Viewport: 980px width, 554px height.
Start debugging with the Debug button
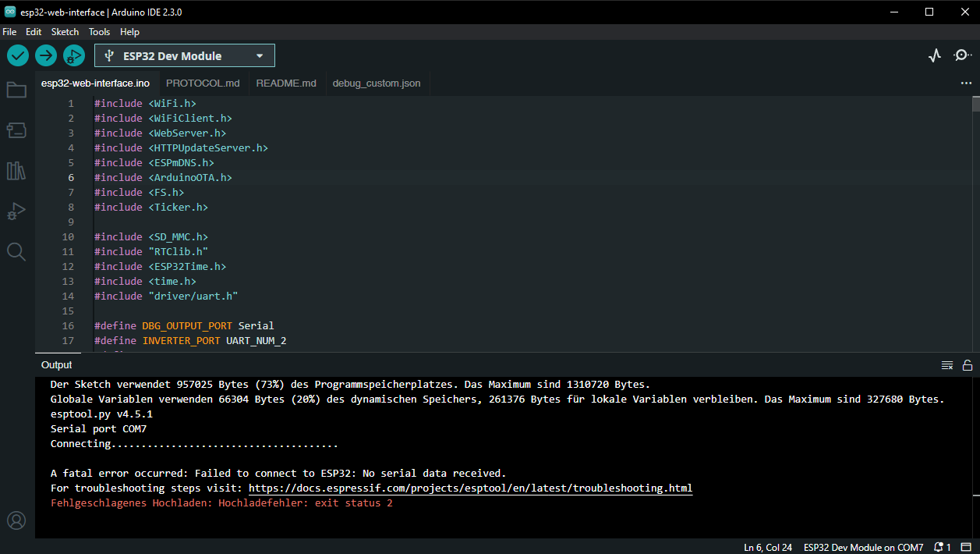[74, 55]
